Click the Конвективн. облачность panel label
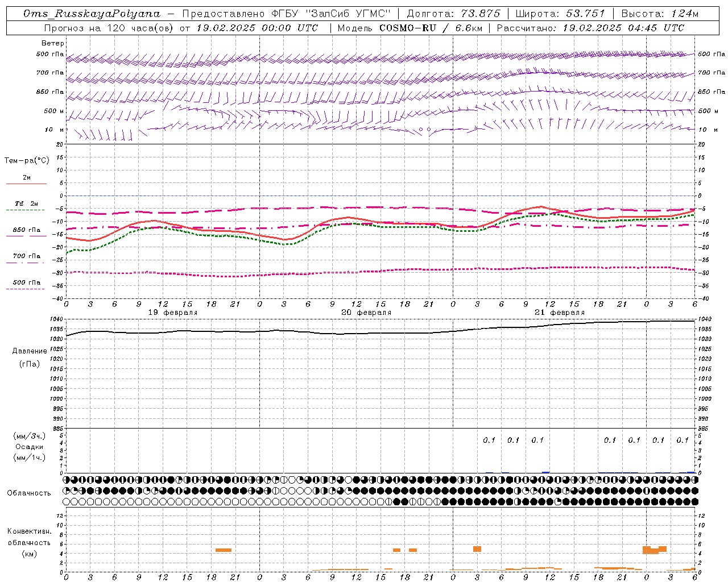Screen dimensions: 728x582 [x=29, y=537]
